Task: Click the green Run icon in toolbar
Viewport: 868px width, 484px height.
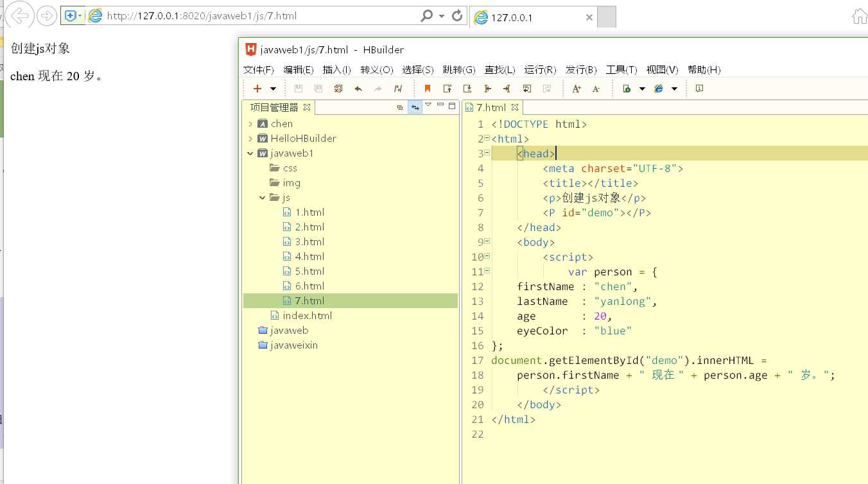Action: click(627, 89)
